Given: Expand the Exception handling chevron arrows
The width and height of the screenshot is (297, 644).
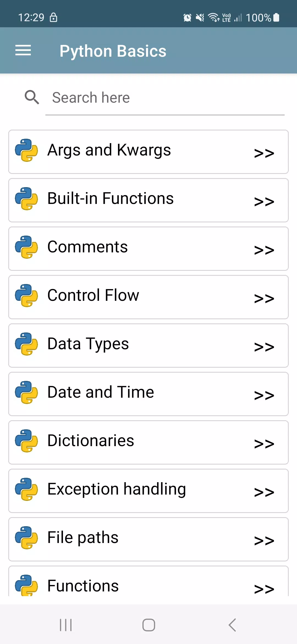Looking at the screenshot, I should (264, 492).
